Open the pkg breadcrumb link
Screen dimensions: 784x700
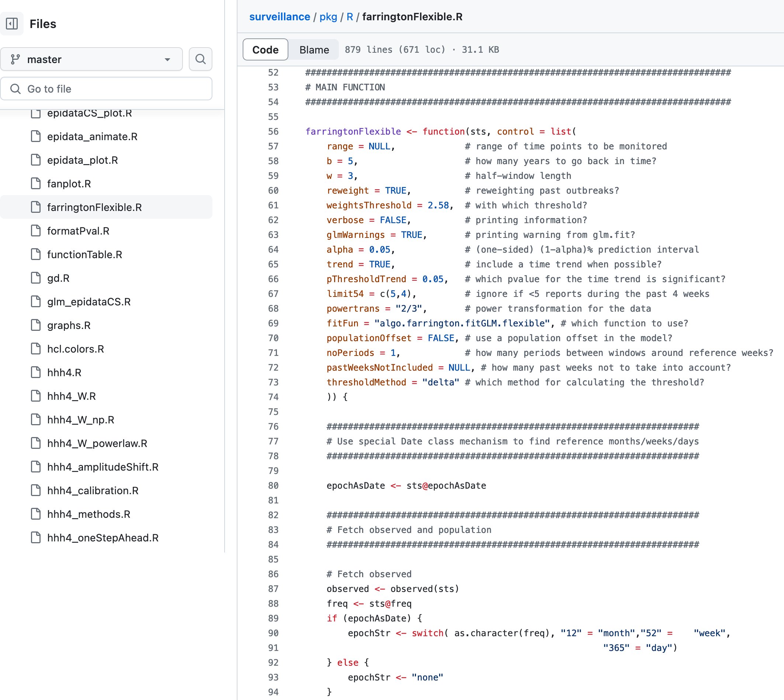click(x=328, y=17)
